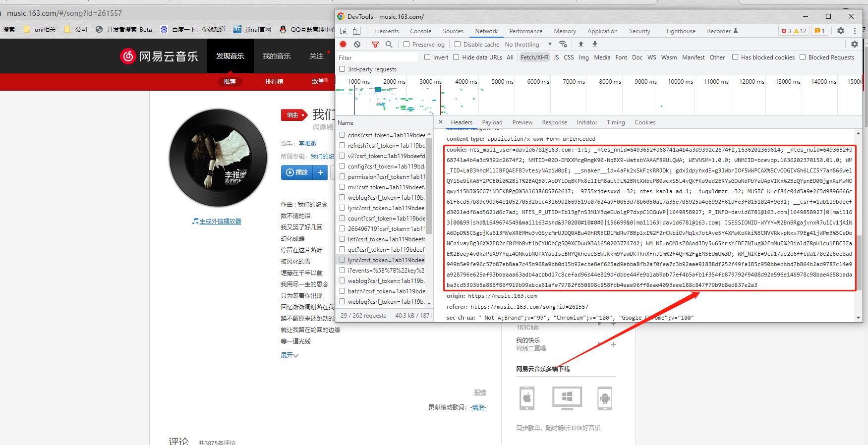868x445 pixels.
Task: Open the Lighthouse tab
Action: (681, 31)
